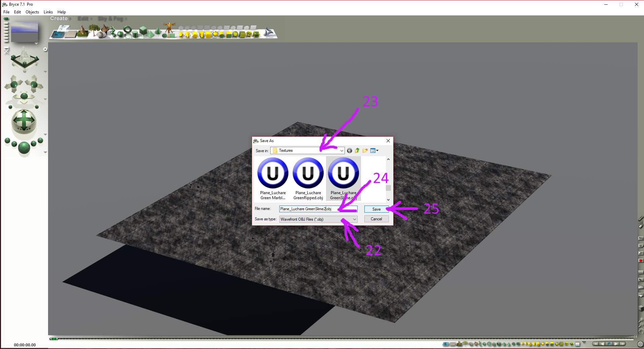The height and width of the screenshot is (349, 644).
Task: Click the play animation button
Action: tap(616, 344)
